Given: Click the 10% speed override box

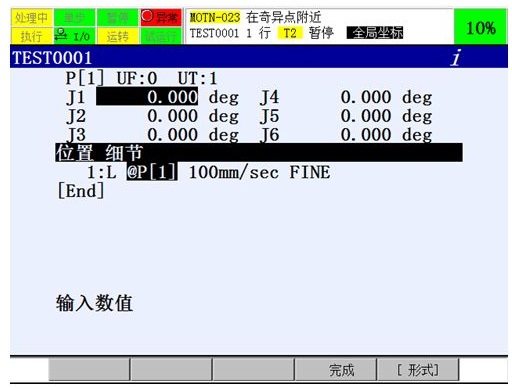Looking at the screenshot, I should click(481, 27).
